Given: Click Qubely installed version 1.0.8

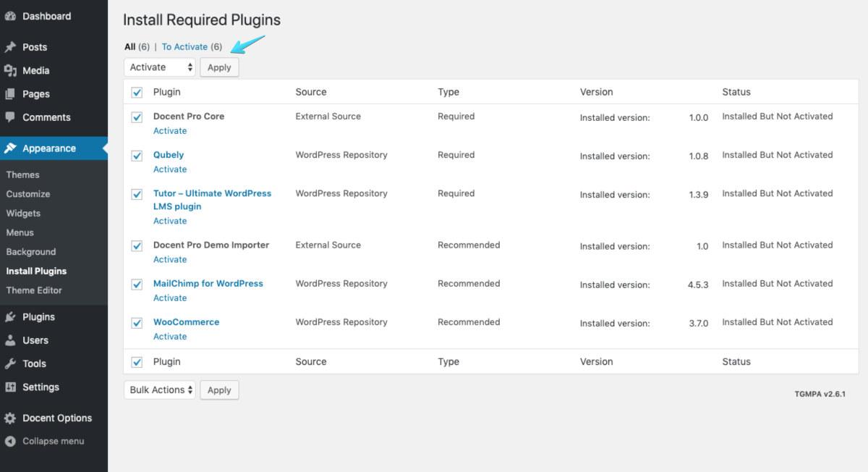Looking at the screenshot, I should tap(698, 156).
